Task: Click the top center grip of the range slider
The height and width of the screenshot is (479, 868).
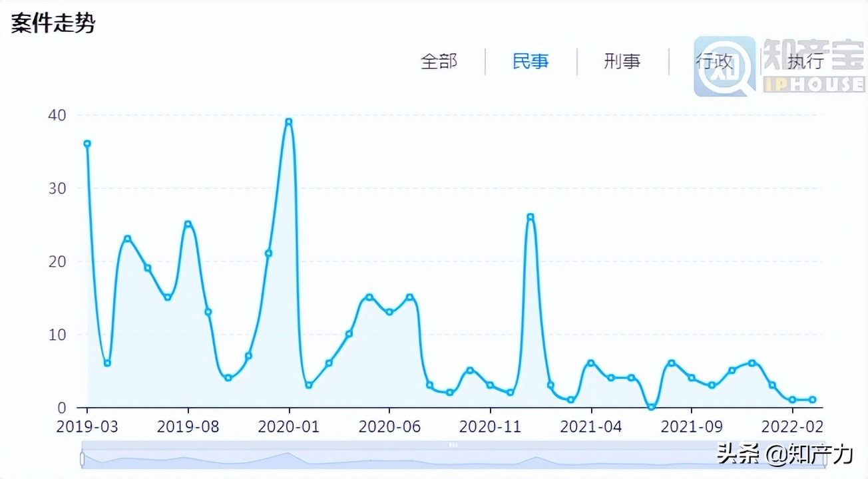Action: [453, 444]
